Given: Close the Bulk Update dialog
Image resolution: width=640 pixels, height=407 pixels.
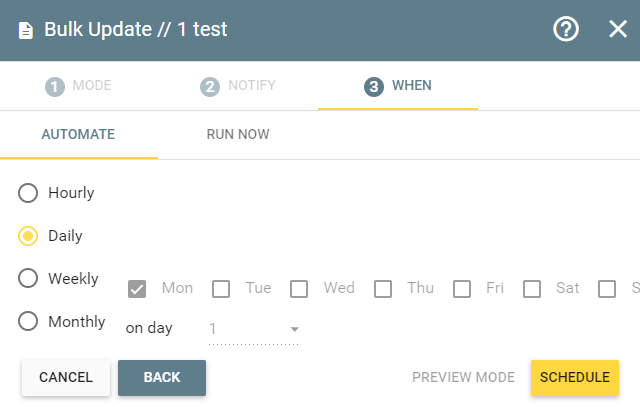Looking at the screenshot, I should (618, 29).
